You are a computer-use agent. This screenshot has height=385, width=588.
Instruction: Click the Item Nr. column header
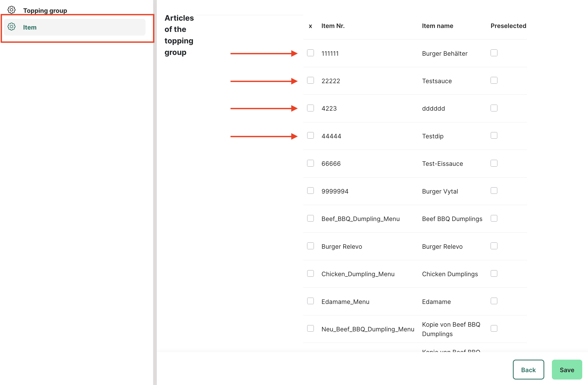[333, 26]
